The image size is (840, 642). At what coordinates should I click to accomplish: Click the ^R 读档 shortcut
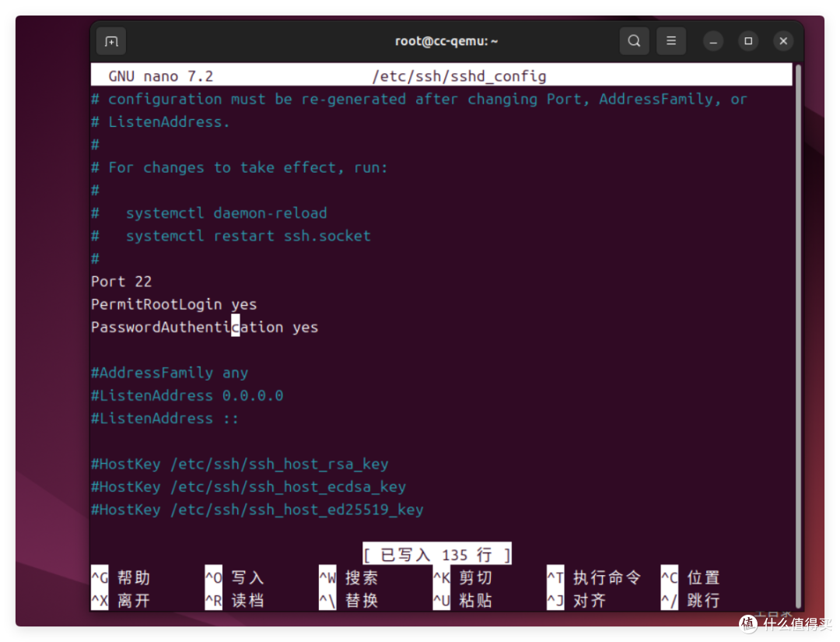tap(235, 600)
